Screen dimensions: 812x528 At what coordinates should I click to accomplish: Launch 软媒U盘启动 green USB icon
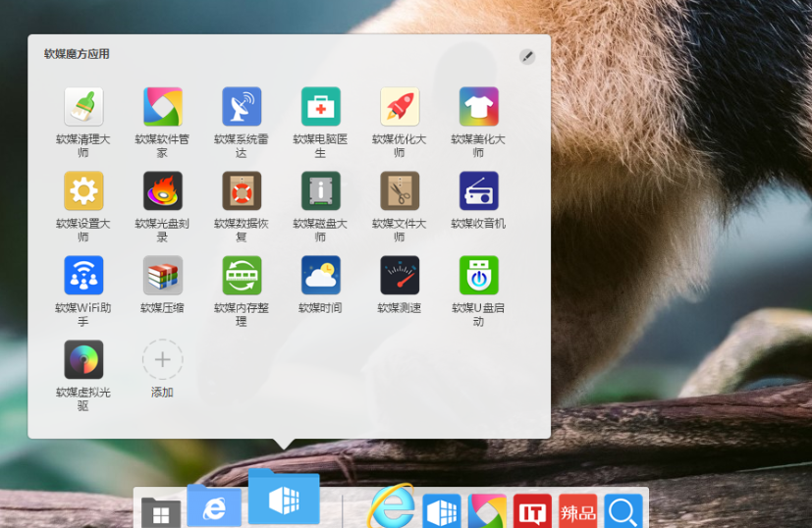[478, 276]
